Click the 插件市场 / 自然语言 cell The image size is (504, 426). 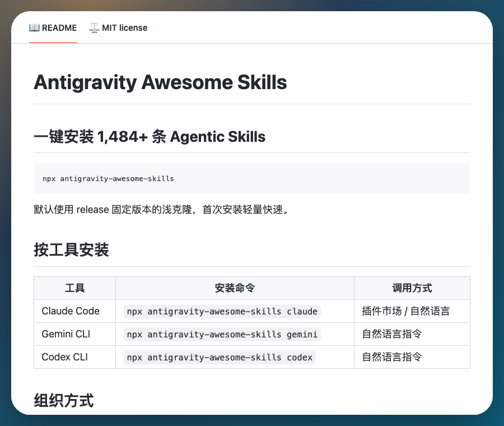coord(412,311)
